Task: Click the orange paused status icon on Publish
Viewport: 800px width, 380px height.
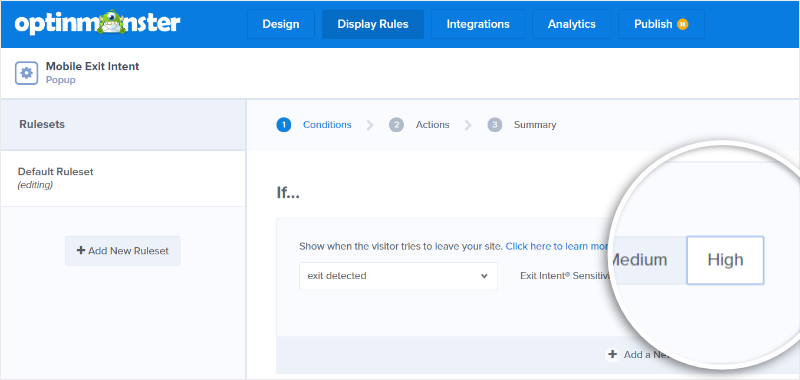Action: 683,24
